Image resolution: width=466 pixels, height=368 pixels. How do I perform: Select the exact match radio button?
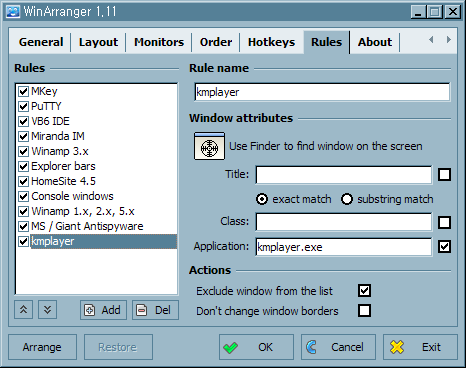pos(262,199)
